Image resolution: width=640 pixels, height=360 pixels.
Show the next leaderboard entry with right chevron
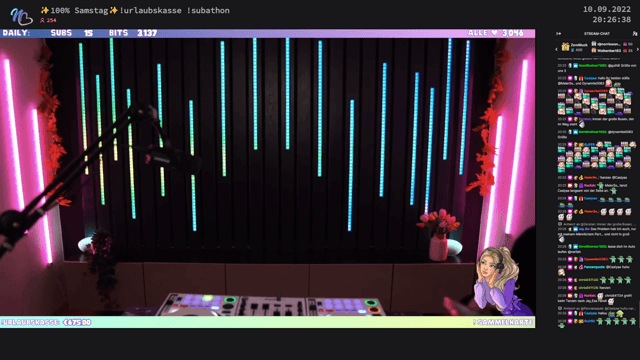[x=638, y=49]
